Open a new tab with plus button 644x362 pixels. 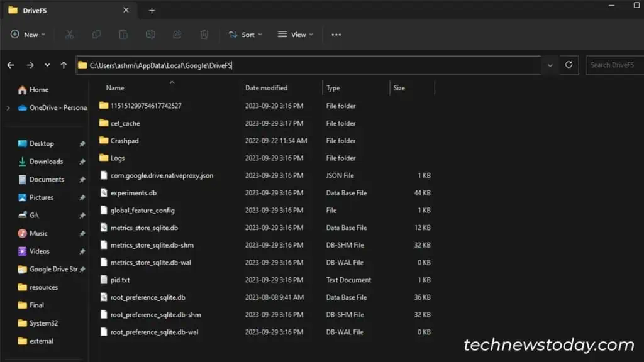(x=152, y=10)
